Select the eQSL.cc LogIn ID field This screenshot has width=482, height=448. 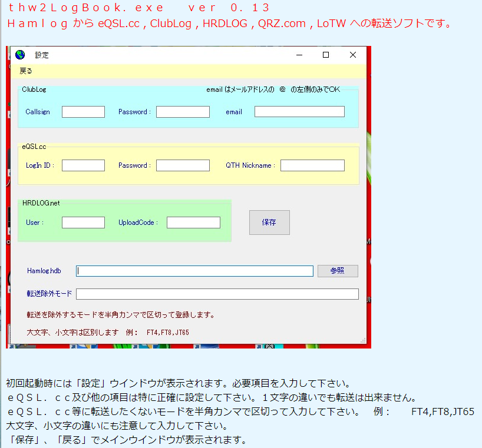click(83, 165)
